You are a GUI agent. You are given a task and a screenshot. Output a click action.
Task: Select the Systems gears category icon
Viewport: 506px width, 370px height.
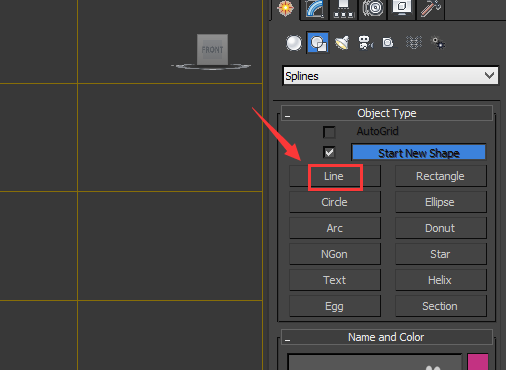coord(438,43)
